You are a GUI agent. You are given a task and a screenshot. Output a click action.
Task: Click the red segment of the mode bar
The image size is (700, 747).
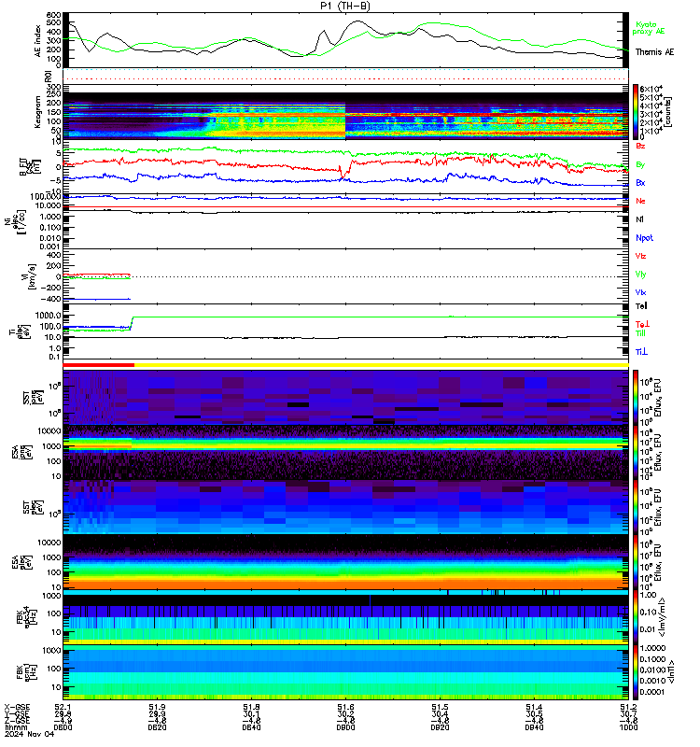point(99,365)
